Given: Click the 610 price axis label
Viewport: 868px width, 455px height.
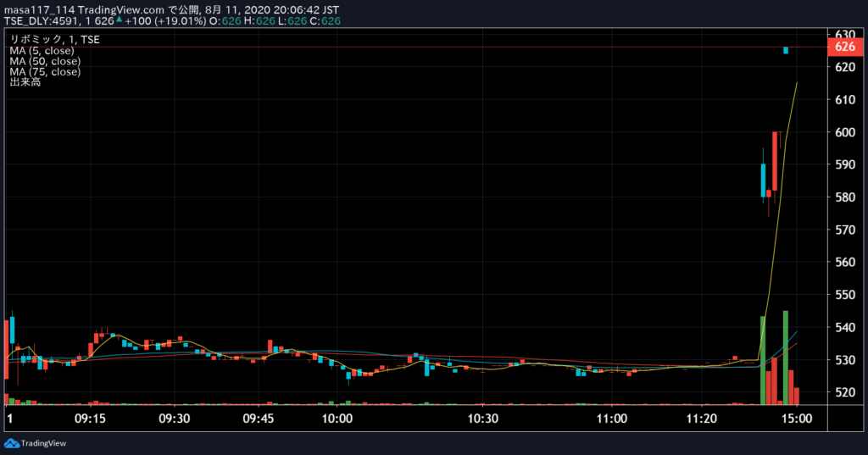Looking at the screenshot, I should pyautogui.click(x=845, y=100).
